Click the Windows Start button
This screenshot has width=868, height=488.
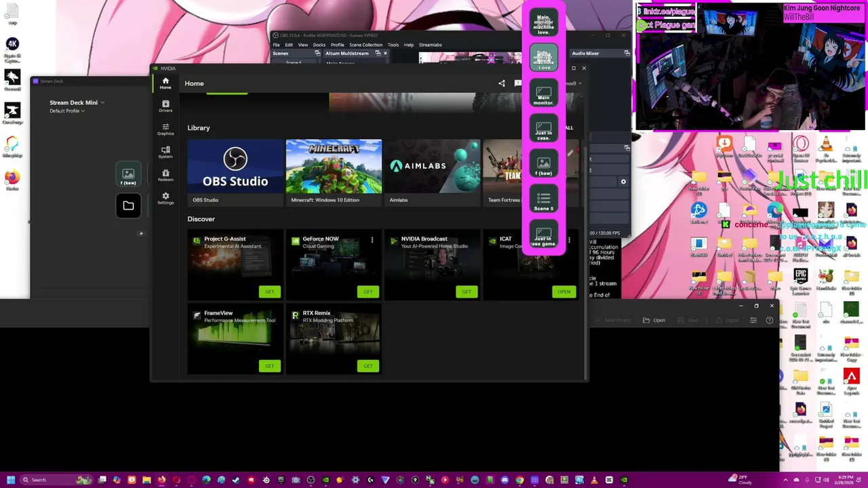click(x=10, y=480)
